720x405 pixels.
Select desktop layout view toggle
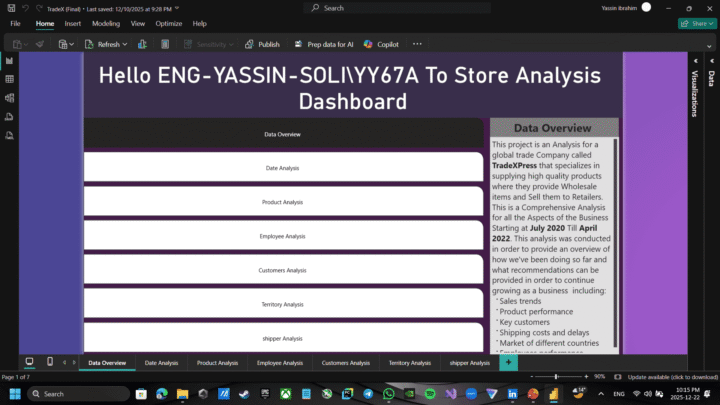pos(29,362)
